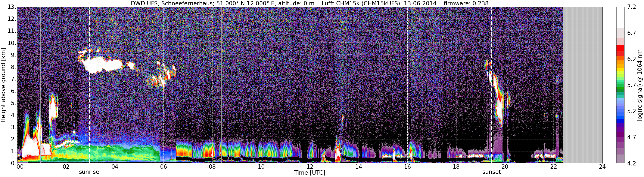Click the y-axis tick label '7.'
Image resolution: width=644 pixels, height=177 pixels.
point(13,79)
